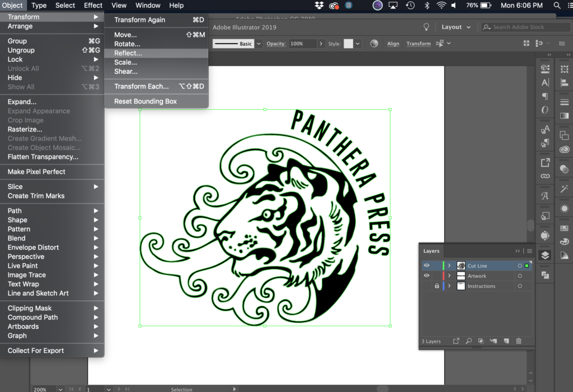Open the Character Styles panel icon
Screen dimensions: 573x392
pyautogui.click(x=545, y=129)
